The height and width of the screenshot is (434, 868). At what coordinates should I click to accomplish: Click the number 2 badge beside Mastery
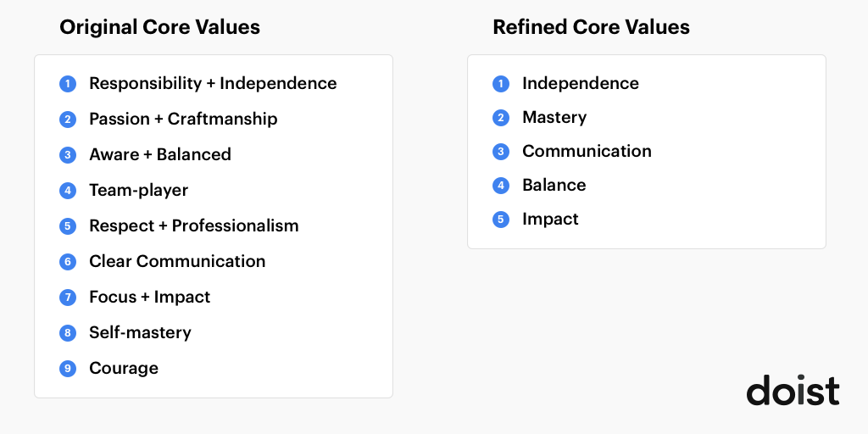click(500, 117)
